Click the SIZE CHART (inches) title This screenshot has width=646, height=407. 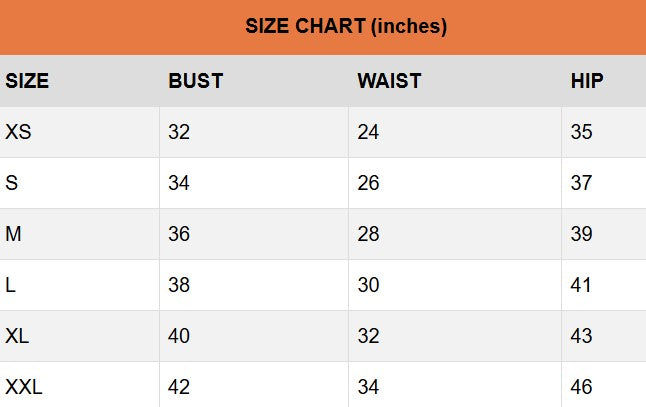tap(345, 27)
